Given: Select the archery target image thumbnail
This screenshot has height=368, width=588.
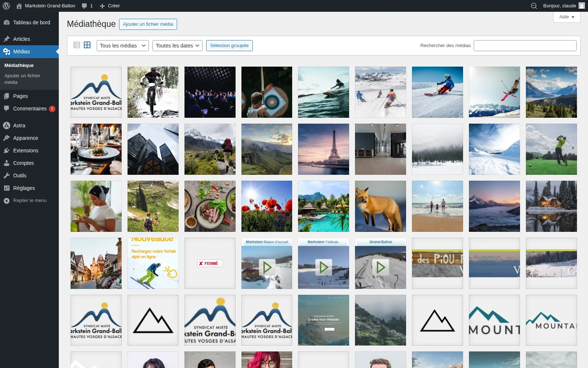Looking at the screenshot, I should coord(267,92).
